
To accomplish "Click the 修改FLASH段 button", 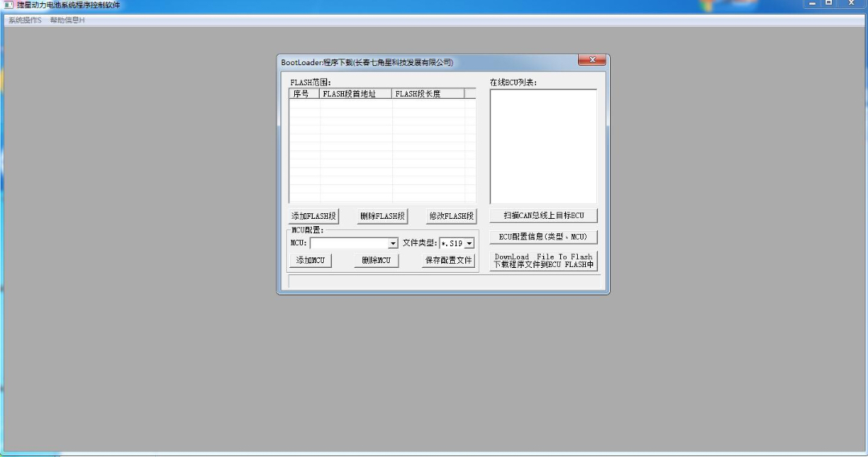I will [451, 216].
